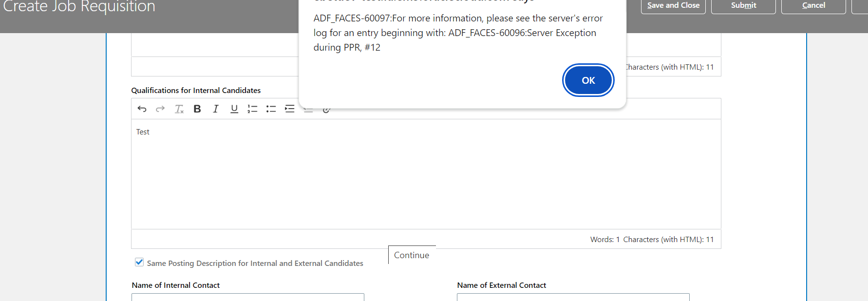Click OK in the error dialog
Viewport: 868px width, 301px height.
click(588, 80)
